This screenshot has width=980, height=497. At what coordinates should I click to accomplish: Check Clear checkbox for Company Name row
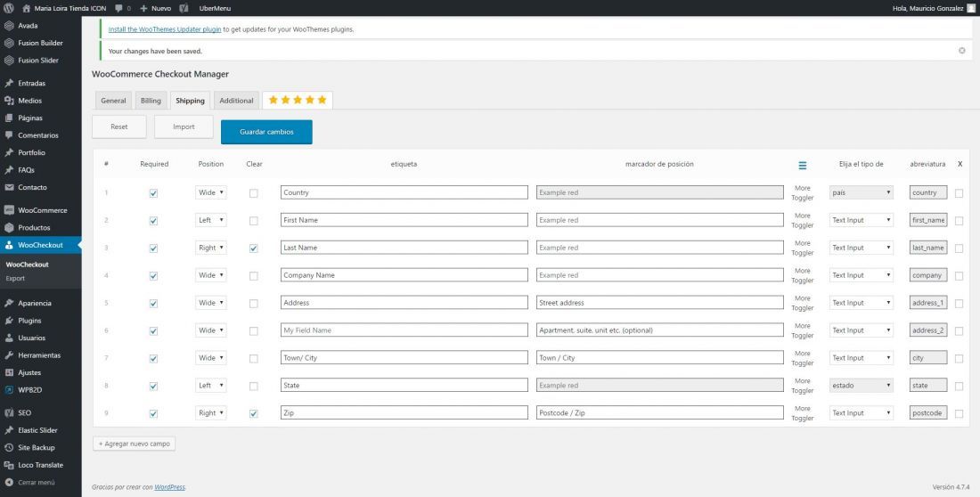tap(253, 276)
